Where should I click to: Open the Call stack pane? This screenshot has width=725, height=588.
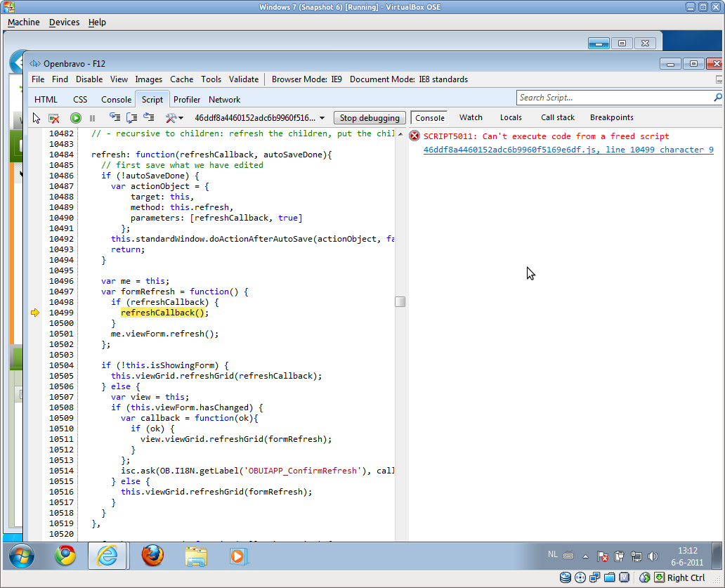pyautogui.click(x=557, y=118)
